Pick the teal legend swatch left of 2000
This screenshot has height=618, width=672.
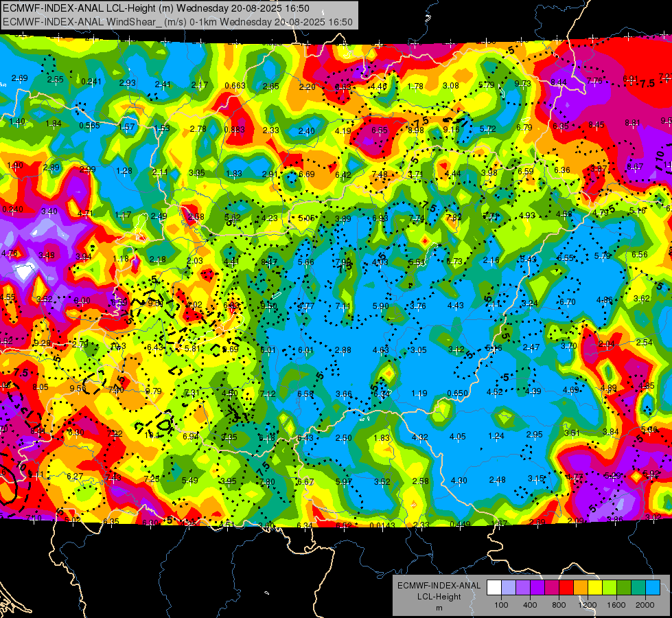[x=638, y=588]
